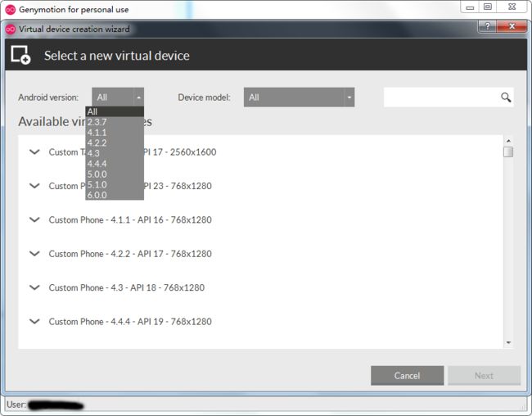Choose Android version 5.0.0
The height and width of the screenshot is (416, 532).
tap(115, 174)
